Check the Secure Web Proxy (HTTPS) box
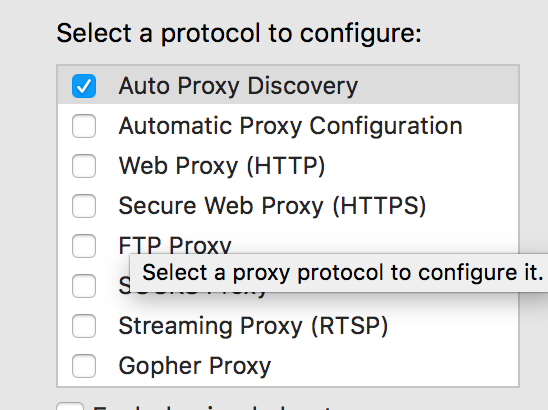 [x=84, y=206]
